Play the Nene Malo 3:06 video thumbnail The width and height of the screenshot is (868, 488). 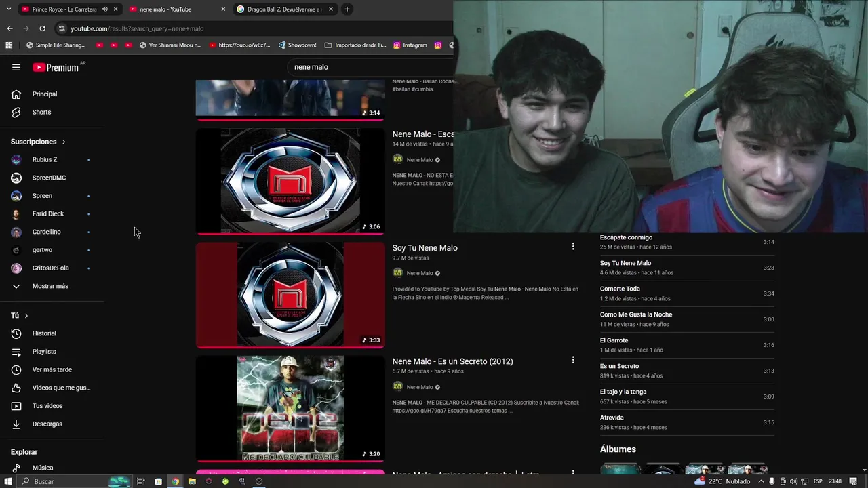click(x=290, y=181)
